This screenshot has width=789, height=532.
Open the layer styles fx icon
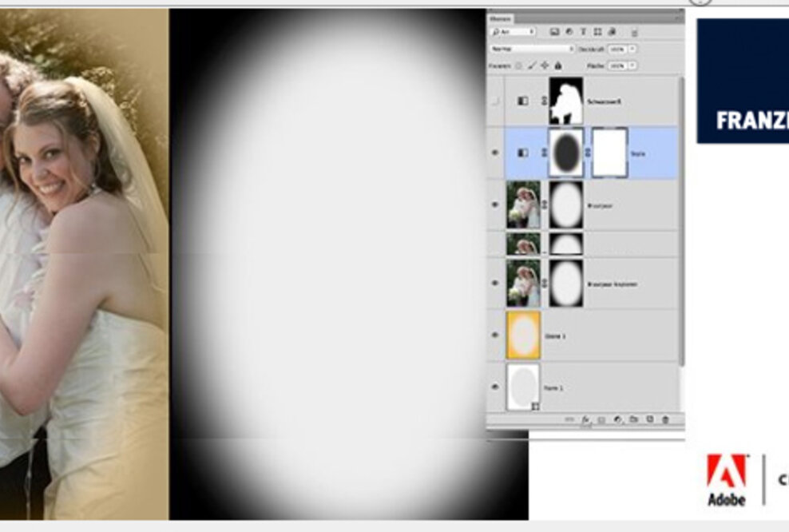[585, 419]
